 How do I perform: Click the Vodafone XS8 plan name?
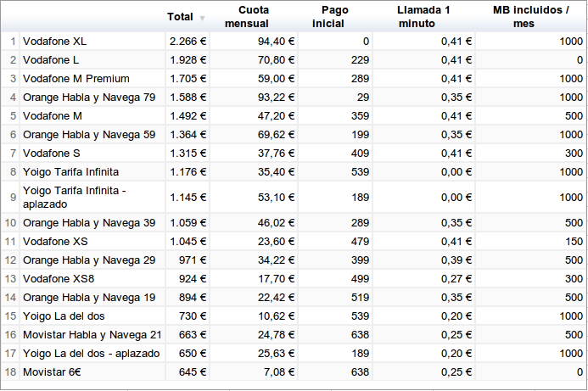pyautogui.click(x=59, y=279)
